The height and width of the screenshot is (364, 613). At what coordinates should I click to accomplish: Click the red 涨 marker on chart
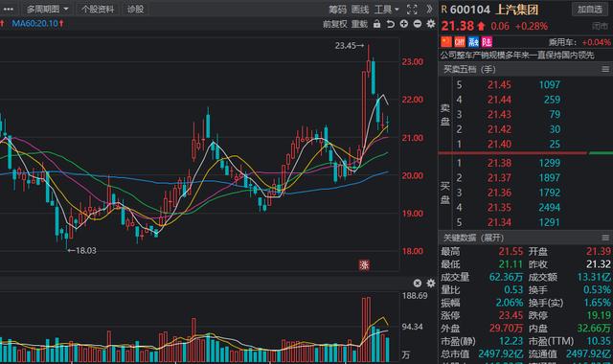(x=364, y=265)
